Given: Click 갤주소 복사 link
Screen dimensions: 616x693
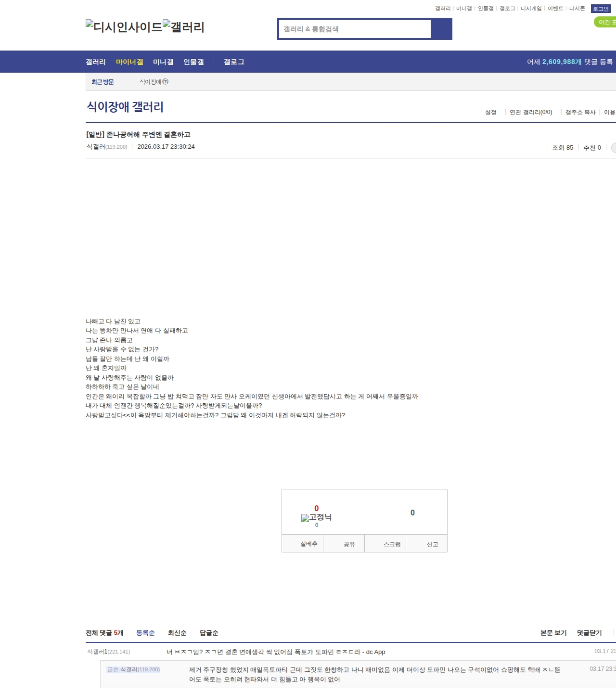Looking at the screenshot, I should pos(580,112).
